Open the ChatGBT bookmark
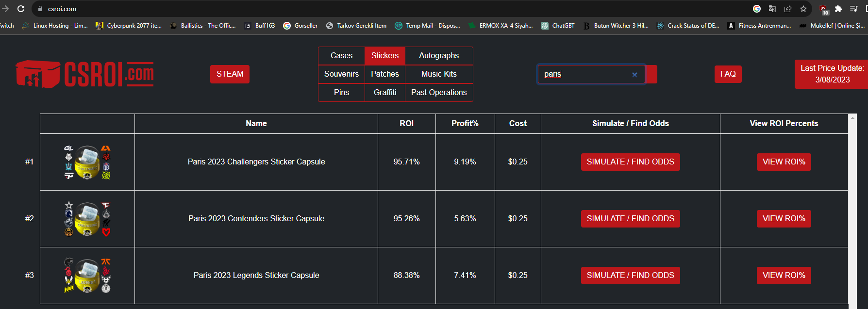The height and width of the screenshot is (309, 868). click(558, 26)
